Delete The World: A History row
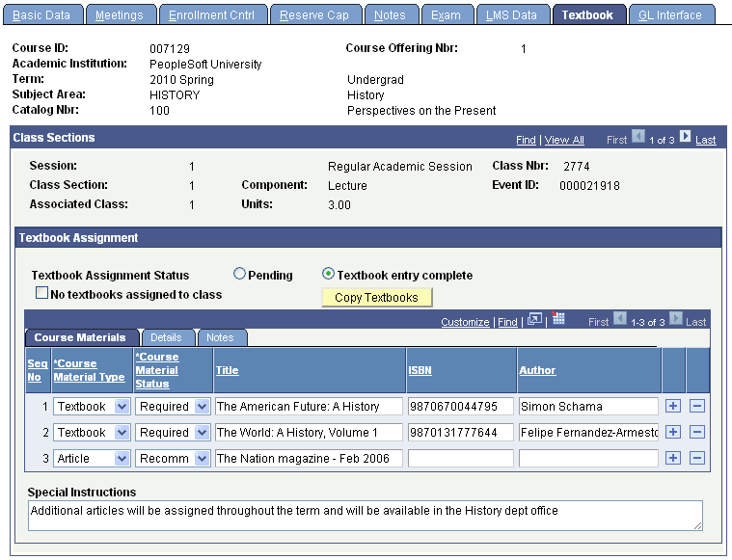Image resolution: width=732 pixels, height=560 pixels. [697, 432]
